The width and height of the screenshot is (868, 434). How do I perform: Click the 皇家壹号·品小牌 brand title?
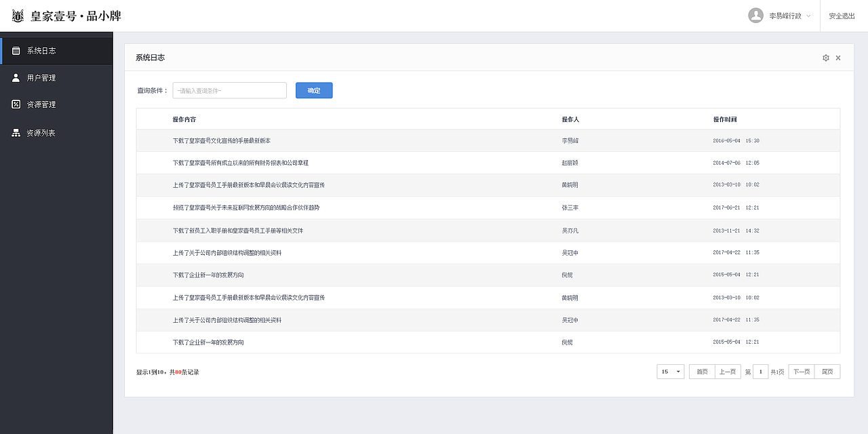(x=76, y=16)
